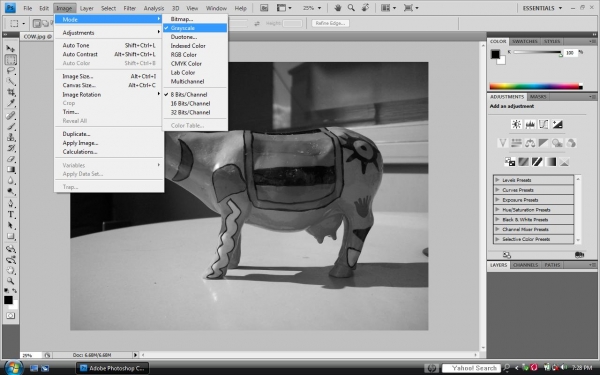The width and height of the screenshot is (600, 375).
Task: Select the Dodge tool
Action: (10, 191)
